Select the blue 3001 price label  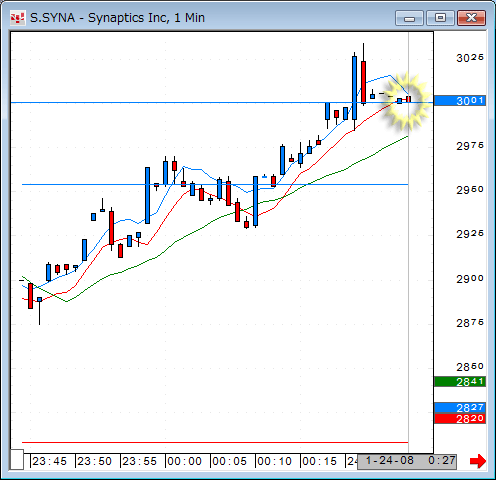pos(460,101)
